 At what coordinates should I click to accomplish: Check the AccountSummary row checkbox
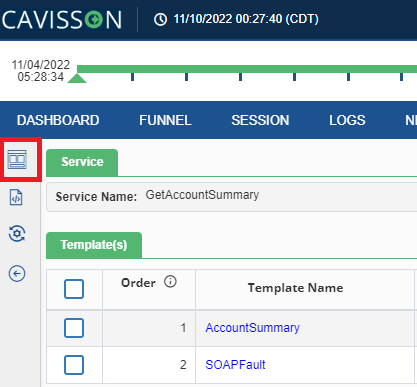click(74, 328)
